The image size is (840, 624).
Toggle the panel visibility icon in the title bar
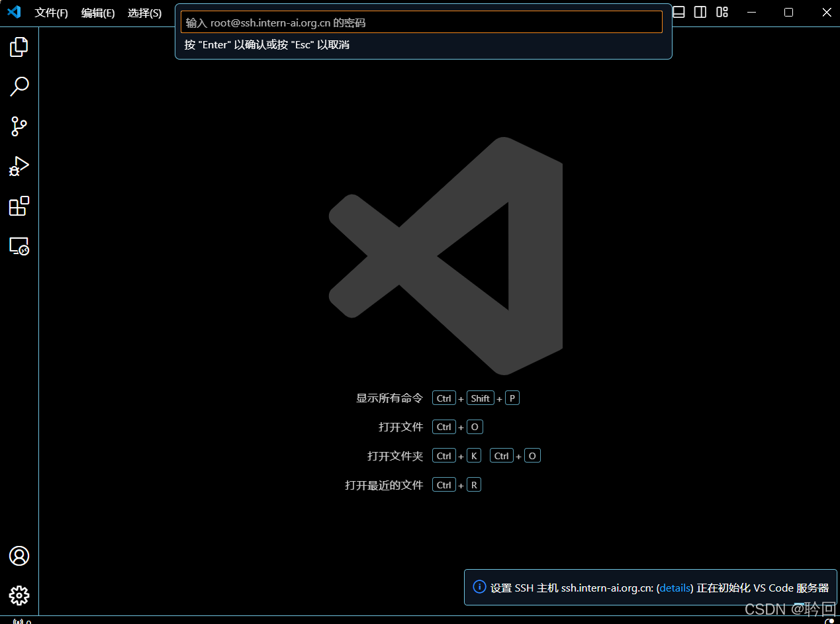[678, 12]
